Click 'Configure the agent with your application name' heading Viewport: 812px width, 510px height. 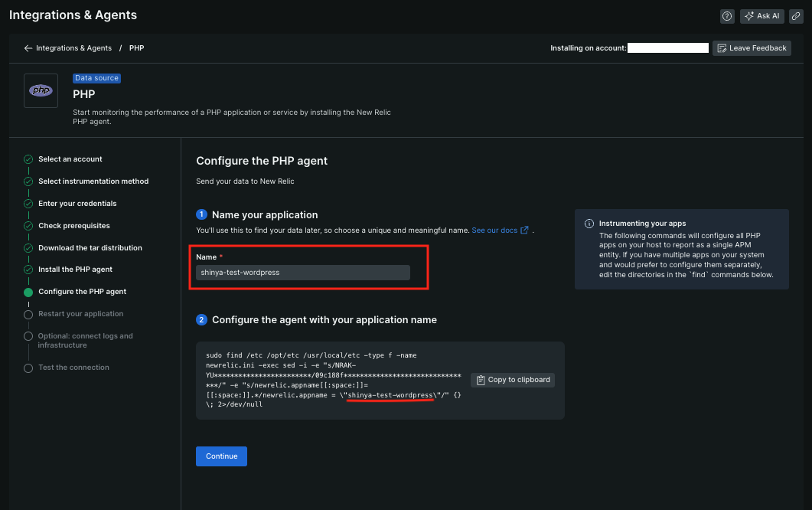pos(324,320)
